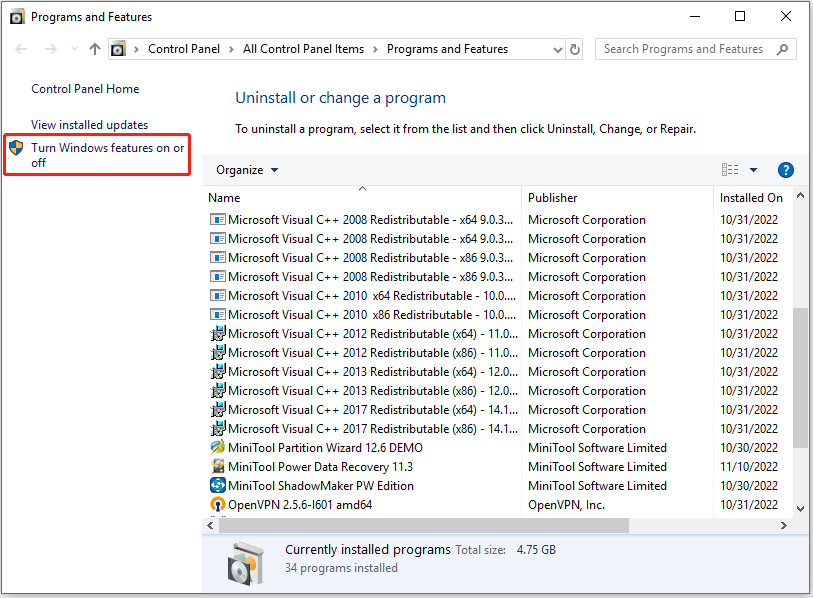Open the address bar history dropdown arrow
This screenshot has width=813, height=598.
click(556, 48)
